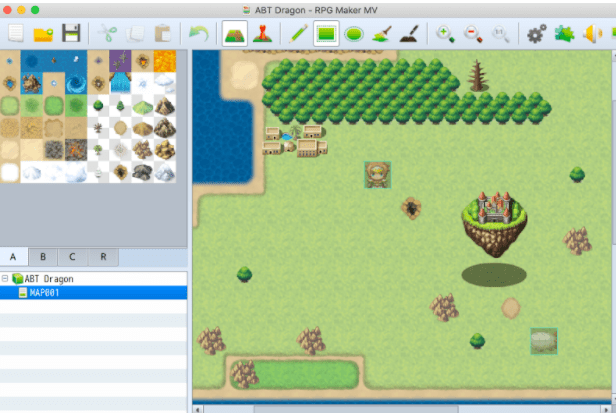Zoom in on the map
This screenshot has width=616, height=413.
445,34
